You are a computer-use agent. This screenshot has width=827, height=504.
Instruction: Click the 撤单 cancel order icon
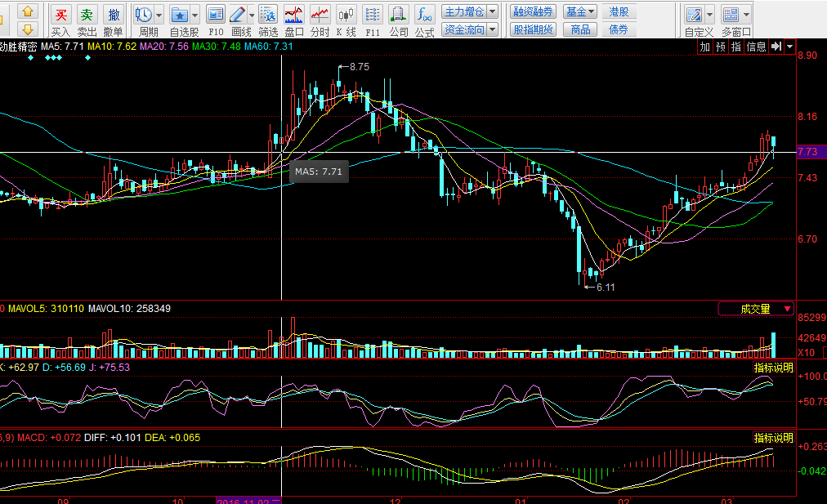tap(114, 15)
